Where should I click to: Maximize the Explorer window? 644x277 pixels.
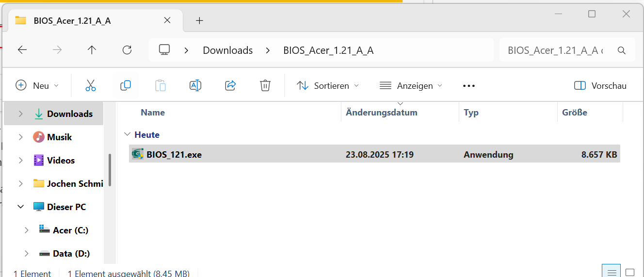tap(592, 14)
